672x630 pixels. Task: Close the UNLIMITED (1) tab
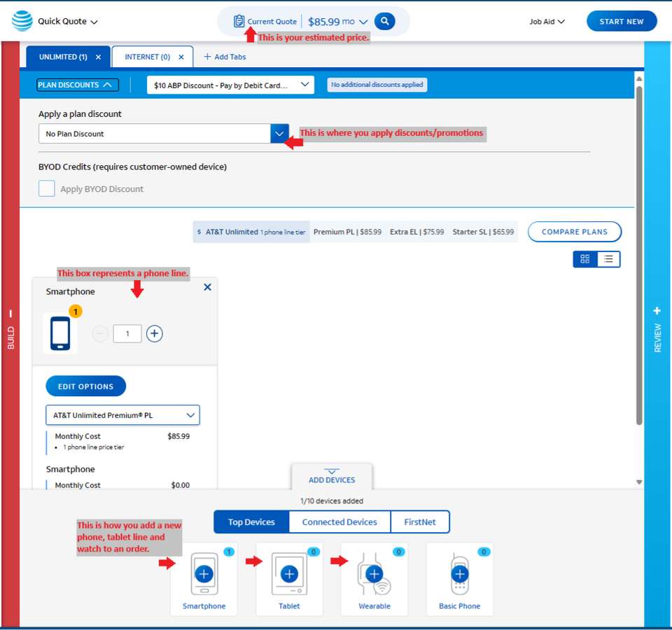coord(98,57)
